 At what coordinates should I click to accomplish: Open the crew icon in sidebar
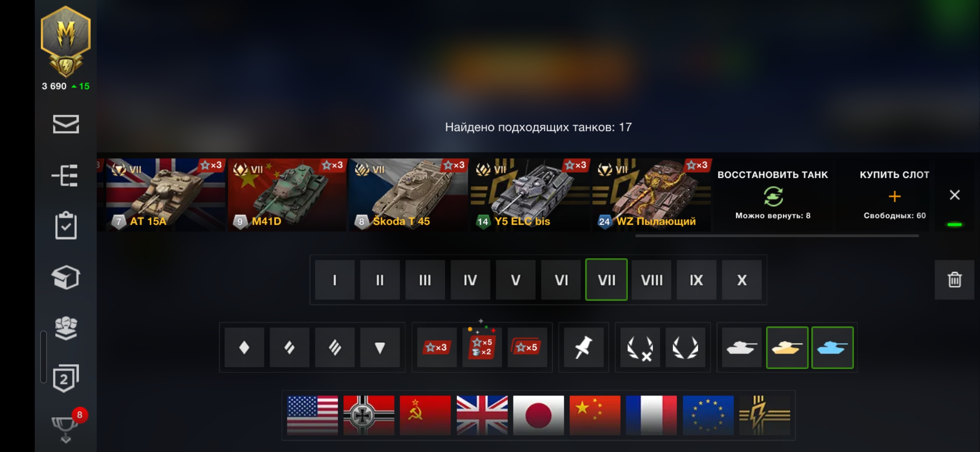click(66, 328)
